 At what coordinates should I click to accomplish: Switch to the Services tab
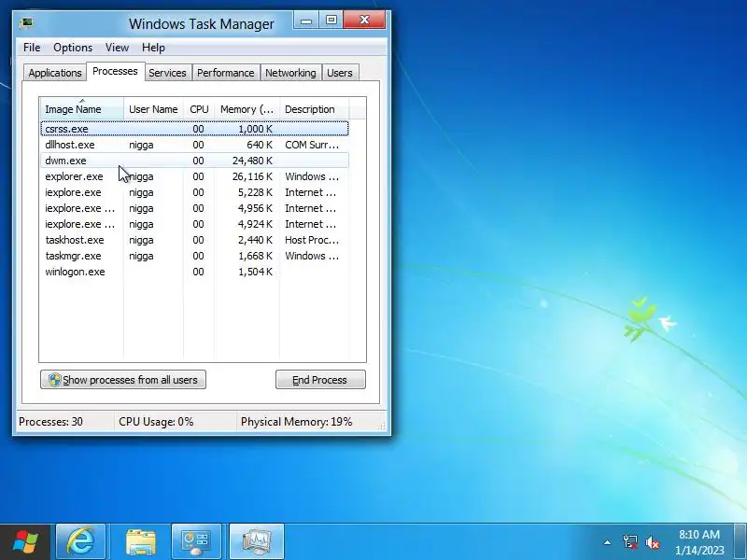click(x=167, y=73)
